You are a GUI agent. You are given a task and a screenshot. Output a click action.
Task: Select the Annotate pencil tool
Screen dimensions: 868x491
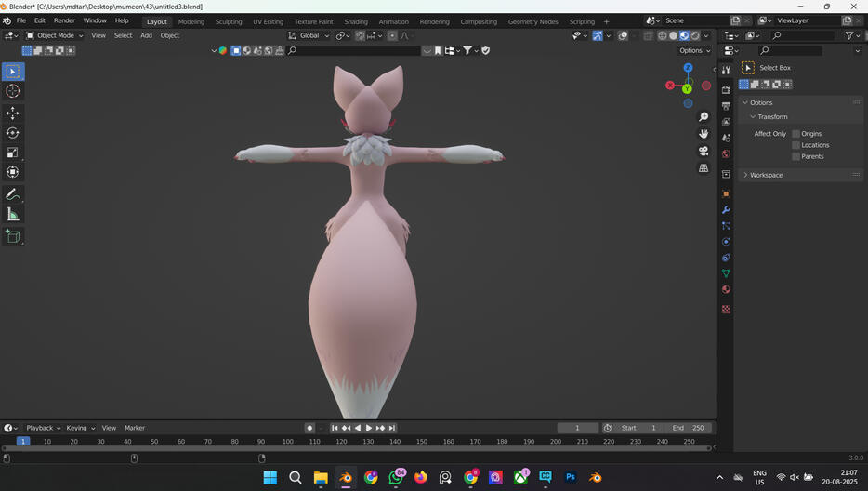coord(13,194)
